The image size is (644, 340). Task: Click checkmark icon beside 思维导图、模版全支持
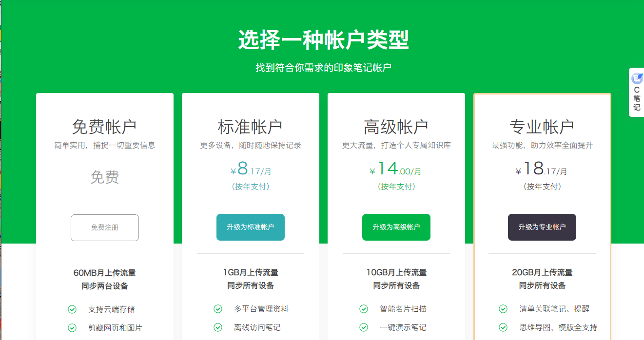click(503, 327)
